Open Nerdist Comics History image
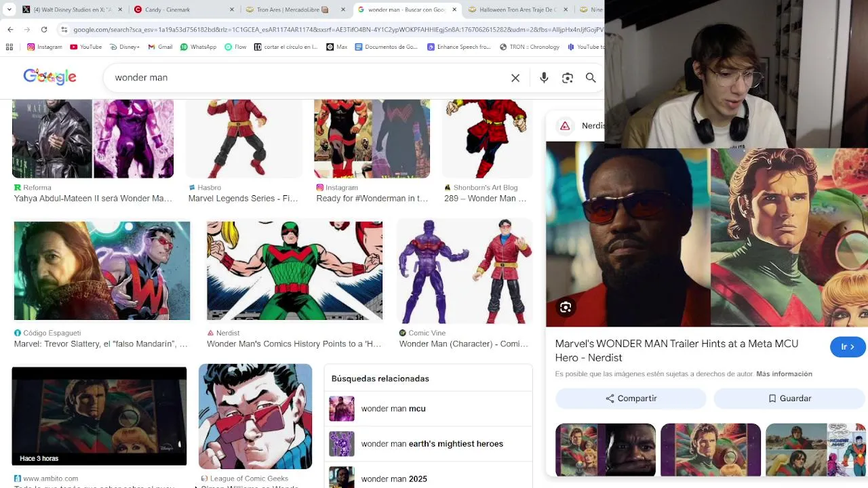The image size is (868, 488). (294, 270)
